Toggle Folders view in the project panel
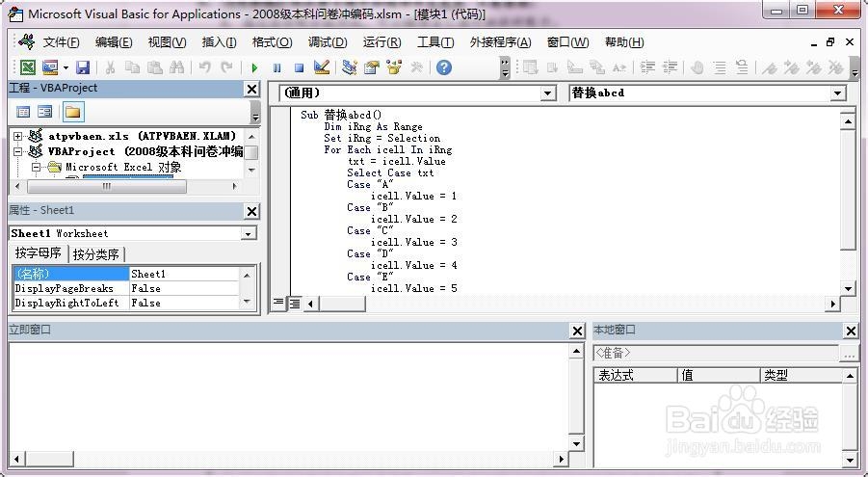The height and width of the screenshot is (477, 868). (x=72, y=112)
